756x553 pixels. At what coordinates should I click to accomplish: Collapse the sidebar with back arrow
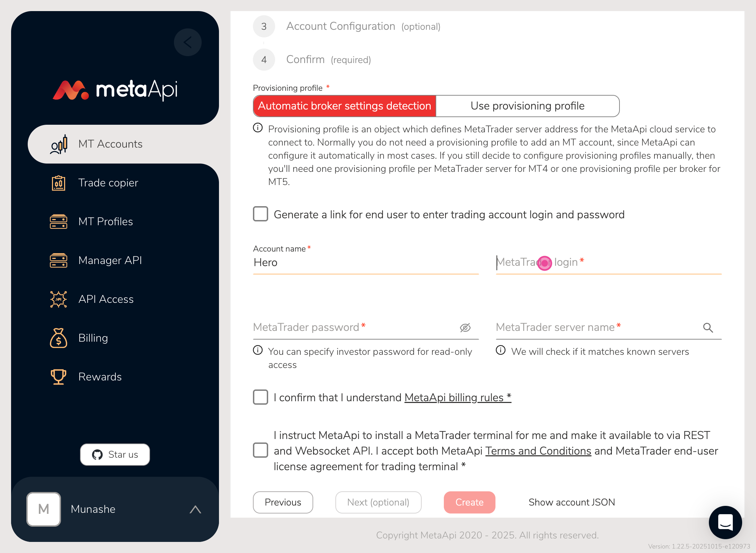coord(188,42)
